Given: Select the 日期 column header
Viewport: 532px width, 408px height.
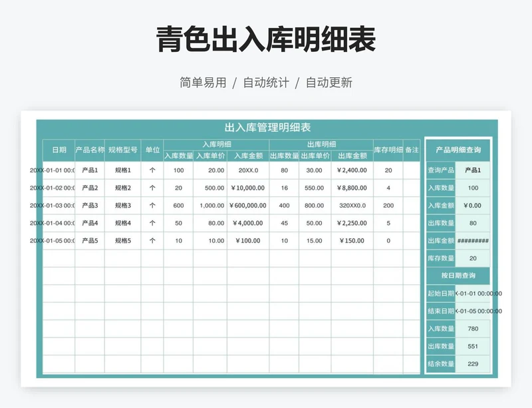Looking at the screenshot, I should click(x=59, y=150).
